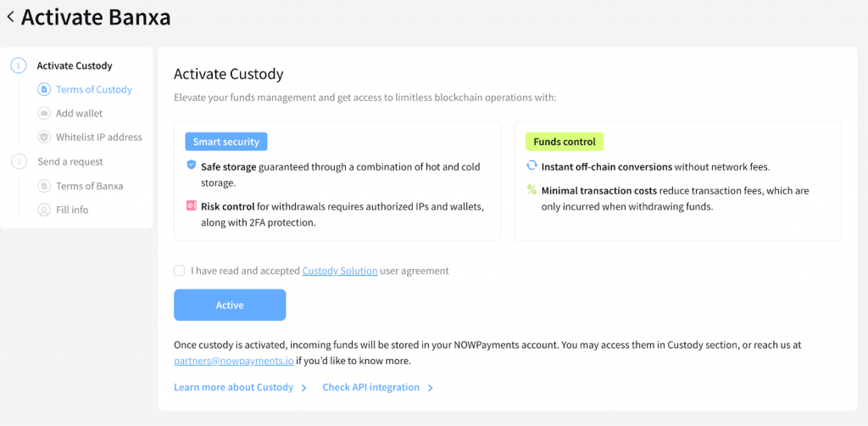Select step 2 Send a request
This screenshot has height=426, width=868.
[x=70, y=161]
